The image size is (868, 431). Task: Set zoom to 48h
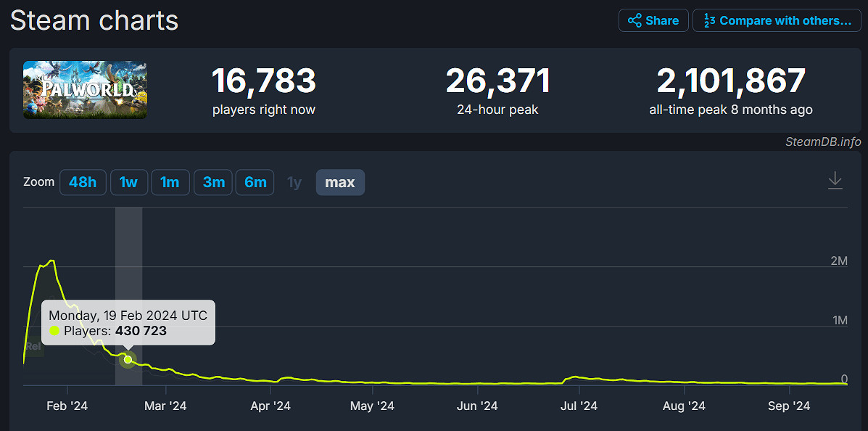tap(83, 182)
